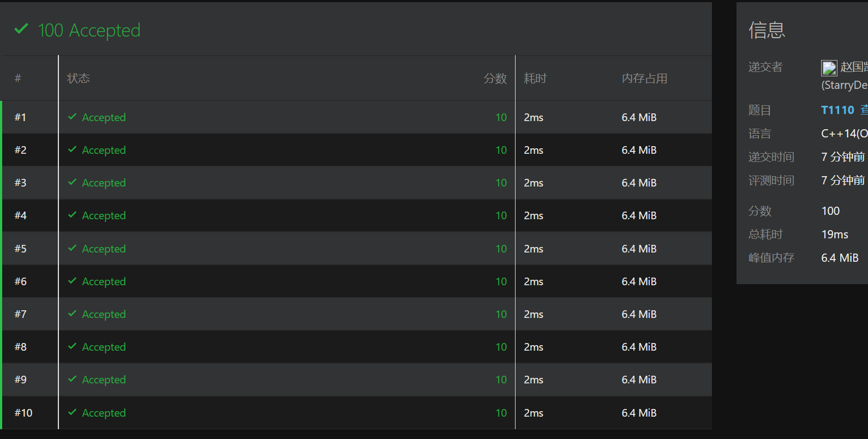The image size is (868, 439).
Task: Click the 7 分钟前 value beside 递交时间
Action: (843, 157)
